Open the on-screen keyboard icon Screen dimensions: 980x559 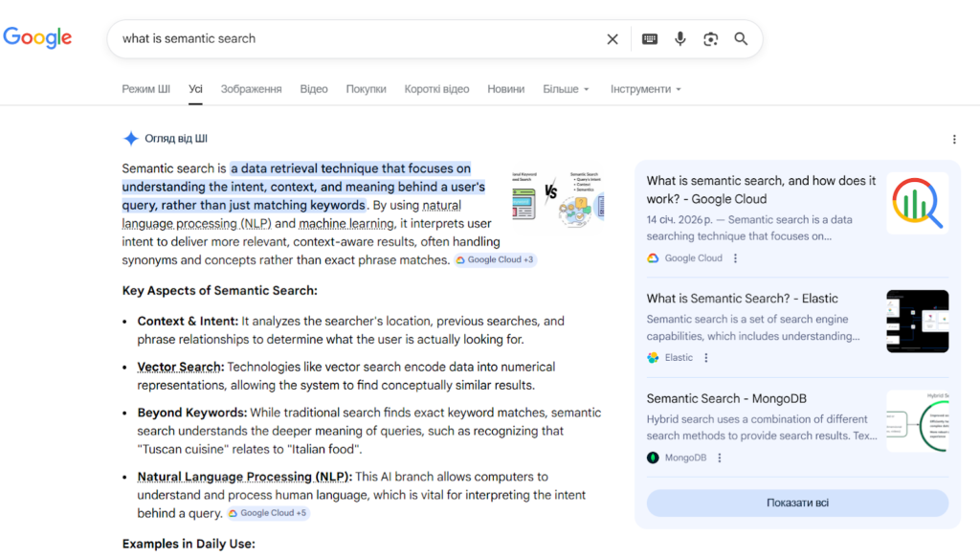[x=649, y=38]
